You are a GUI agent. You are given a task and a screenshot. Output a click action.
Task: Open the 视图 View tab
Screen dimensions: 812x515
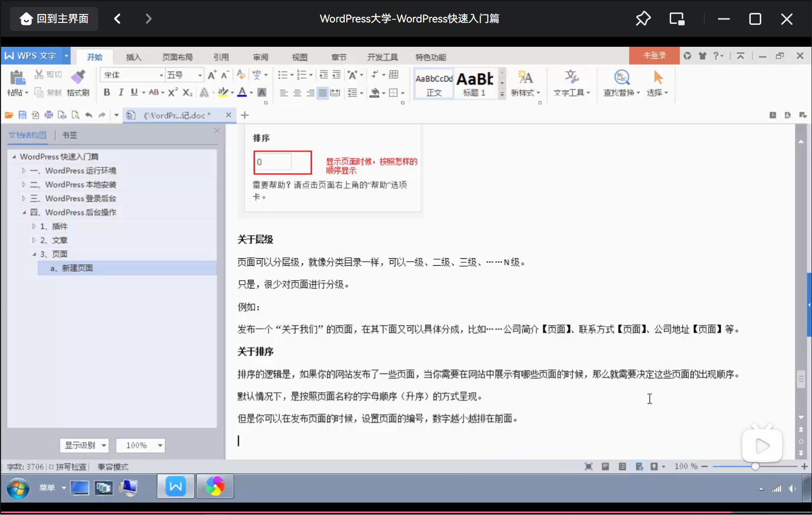click(300, 57)
